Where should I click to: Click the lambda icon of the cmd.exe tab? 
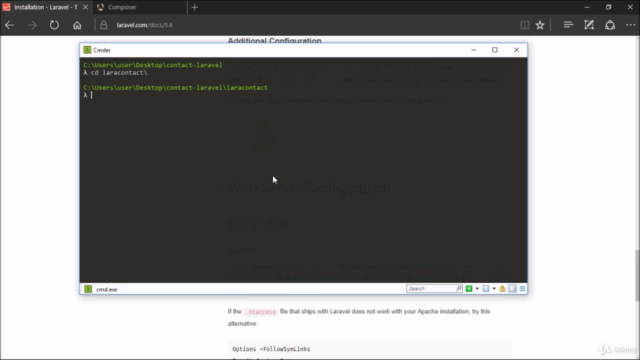click(88, 289)
